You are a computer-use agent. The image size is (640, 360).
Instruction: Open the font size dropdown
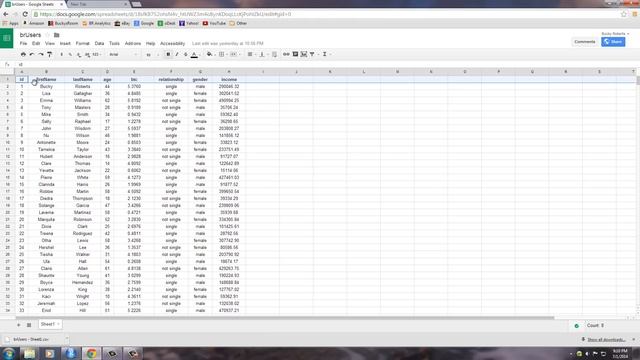(152, 54)
